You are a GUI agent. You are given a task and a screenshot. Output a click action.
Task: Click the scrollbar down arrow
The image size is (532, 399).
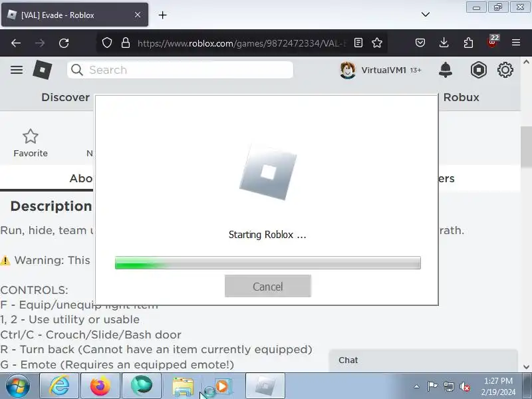tap(526, 367)
